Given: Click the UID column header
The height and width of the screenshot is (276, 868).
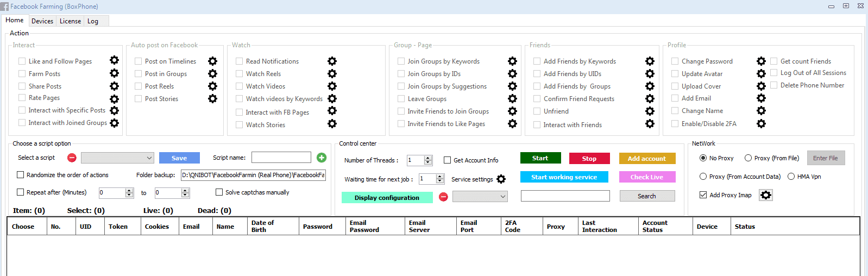Looking at the screenshot, I should point(90,226).
